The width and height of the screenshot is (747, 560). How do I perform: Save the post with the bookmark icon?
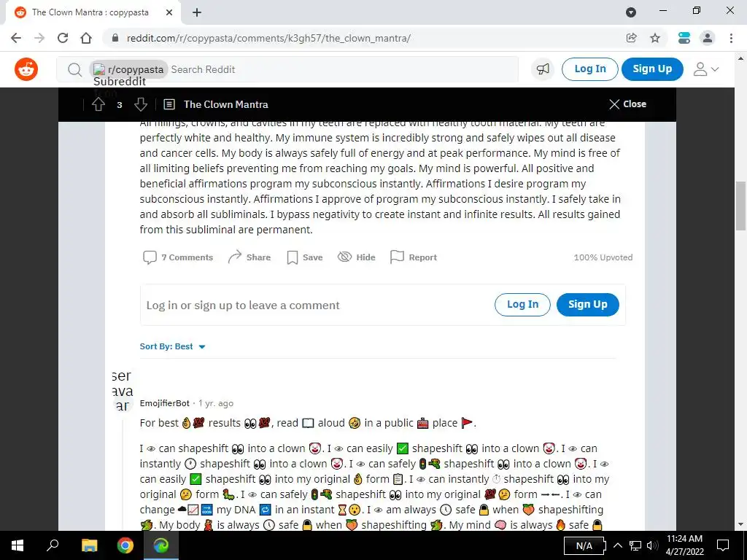(305, 257)
